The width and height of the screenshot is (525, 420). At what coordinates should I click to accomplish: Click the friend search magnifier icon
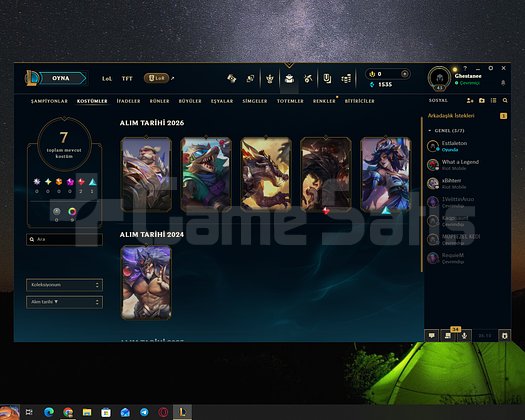click(x=505, y=100)
